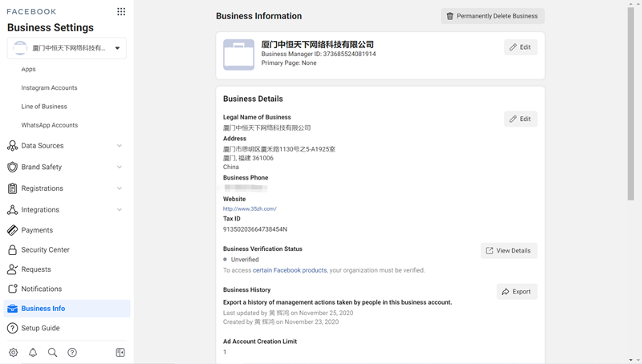
Task: Click the search magnifier icon in bottom bar
Action: pyautogui.click(x=52, y=353)
